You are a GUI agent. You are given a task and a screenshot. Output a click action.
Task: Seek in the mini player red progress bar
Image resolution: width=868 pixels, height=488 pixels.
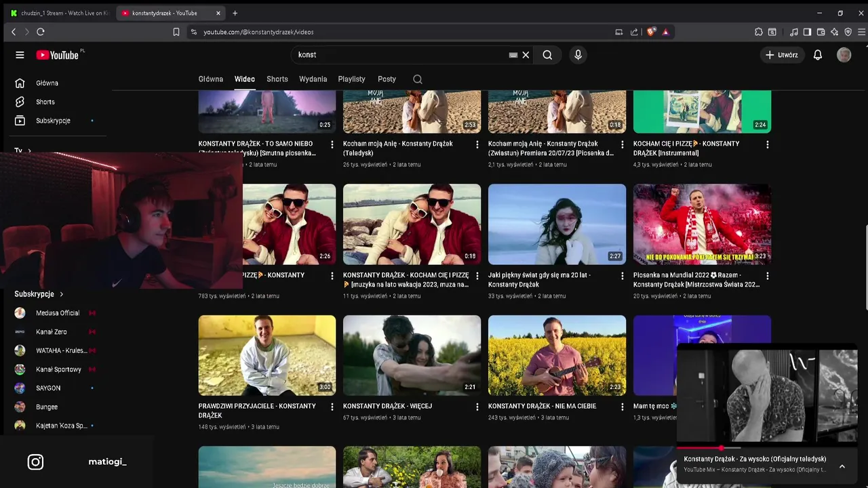coord(767,448)
